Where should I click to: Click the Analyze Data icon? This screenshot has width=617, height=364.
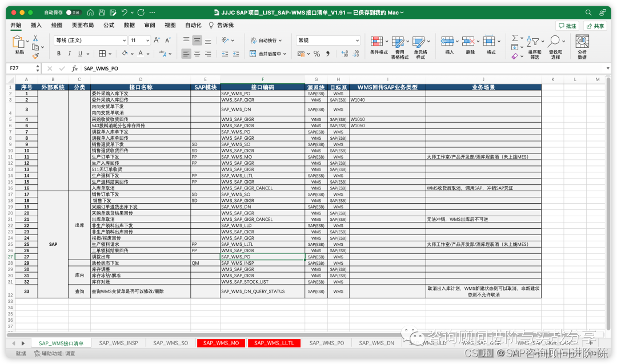tap(582, 41)
